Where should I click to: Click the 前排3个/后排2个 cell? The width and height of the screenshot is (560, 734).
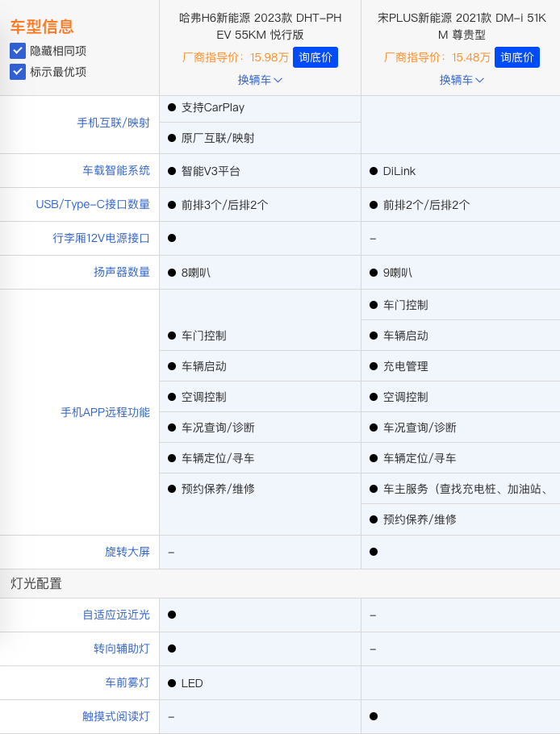pyautogui.click(x=261, y=205)
